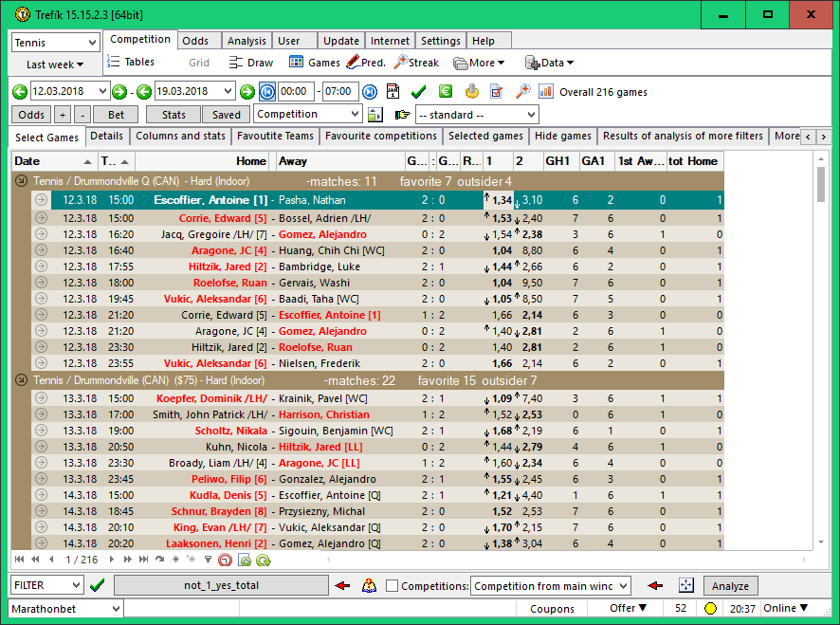This screenshot has height=625, width=840.
Task: Click the green arrow before start date 12.03.2018
Action: click(21, 92)
